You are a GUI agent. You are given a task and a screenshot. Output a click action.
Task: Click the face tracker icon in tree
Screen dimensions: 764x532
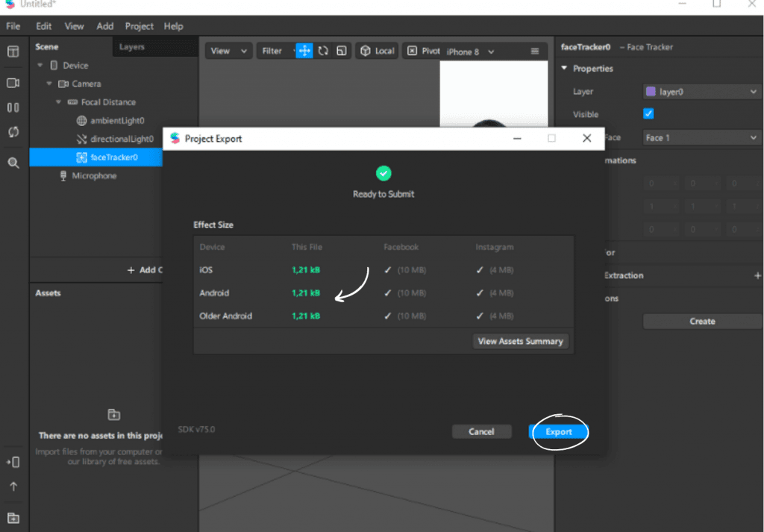pyautogui.click(x=81, y=157)
